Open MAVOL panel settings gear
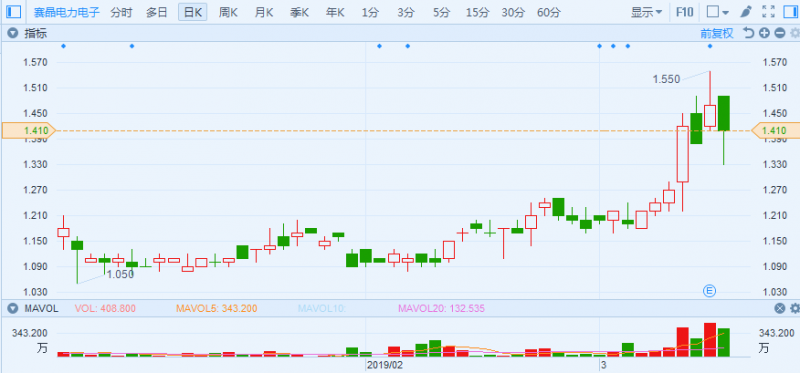 (794, 308)
